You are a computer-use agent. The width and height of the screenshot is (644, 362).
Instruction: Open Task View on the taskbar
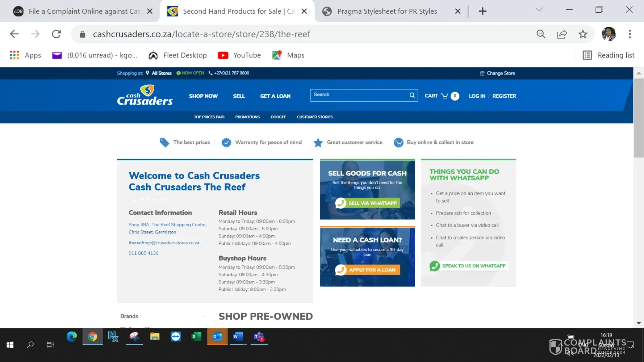point(50,345)
